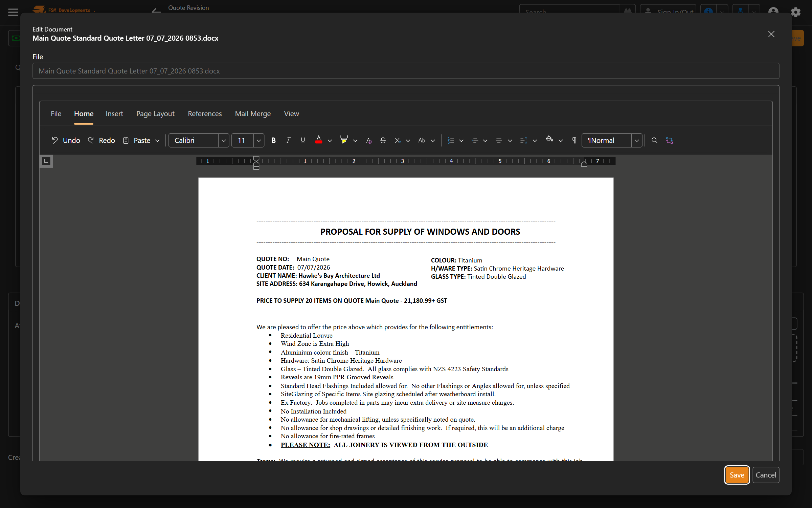Viewport: 812px width, 508px height.
Task: Click the QUOTE DATE 07/07/2026 line
Action: click(x=293, y=267)
